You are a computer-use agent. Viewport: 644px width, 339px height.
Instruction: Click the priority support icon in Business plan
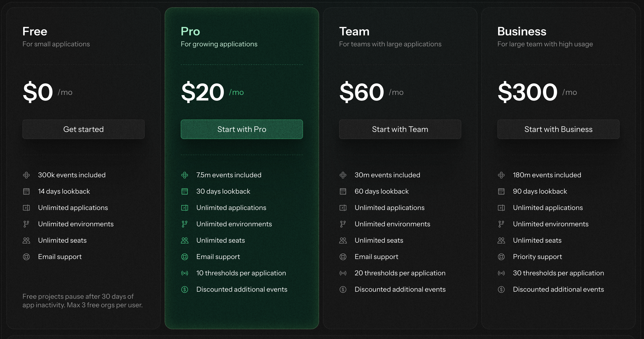501,257
